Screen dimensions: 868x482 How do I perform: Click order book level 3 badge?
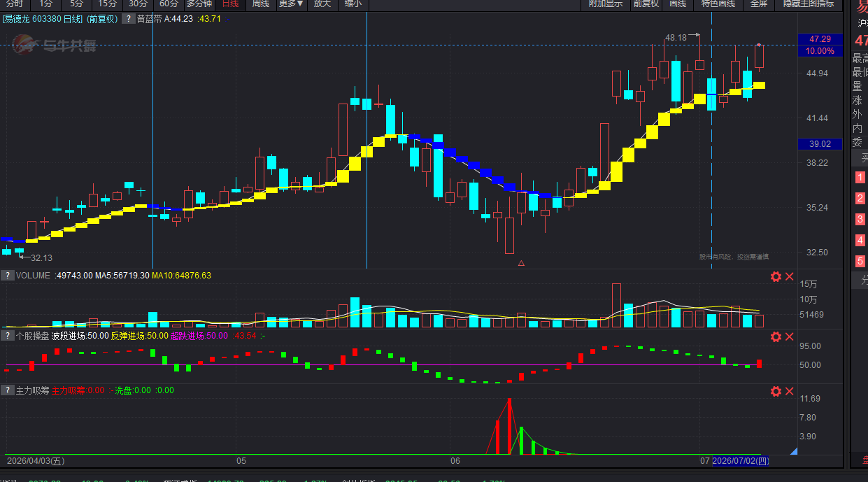(x=860, y=219)
